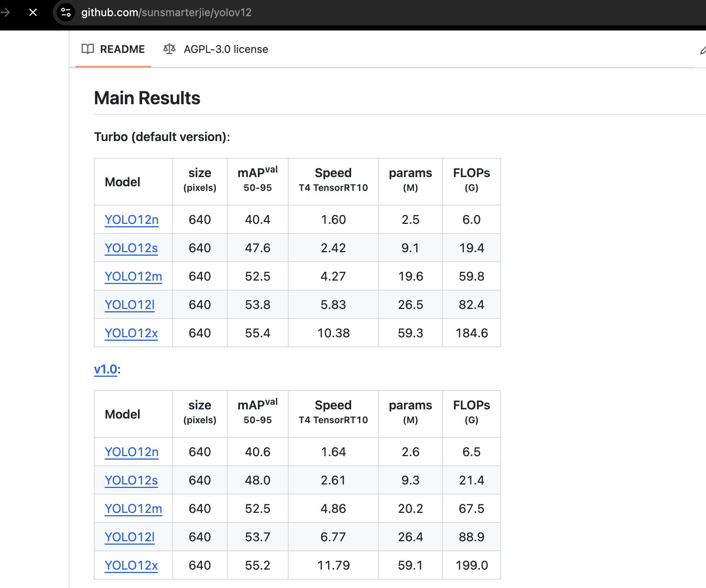Click mAP value 55.4
706x588 pixels.
click(x=258, y=333)
